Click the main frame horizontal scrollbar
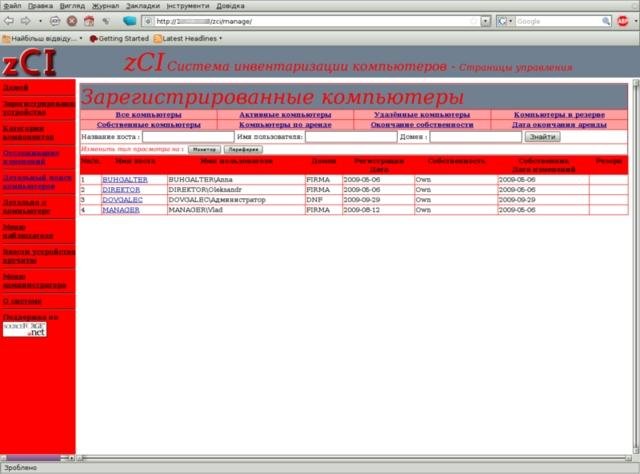This screenshot has height=474, width=640. (355, 458)
